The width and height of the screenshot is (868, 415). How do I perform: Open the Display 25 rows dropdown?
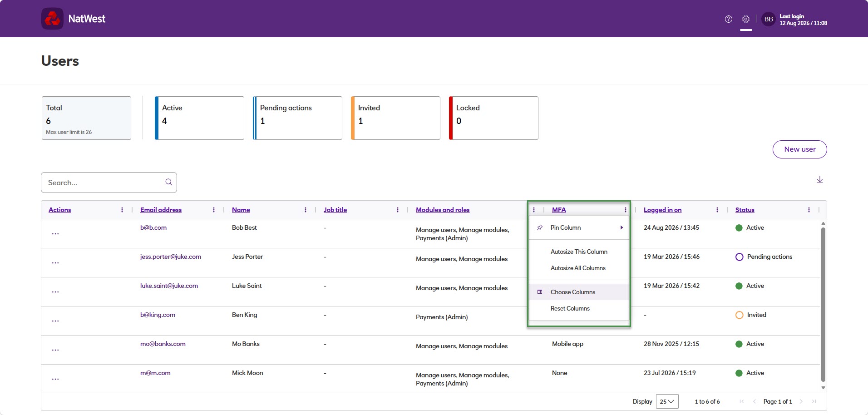[x=667, y=401]
